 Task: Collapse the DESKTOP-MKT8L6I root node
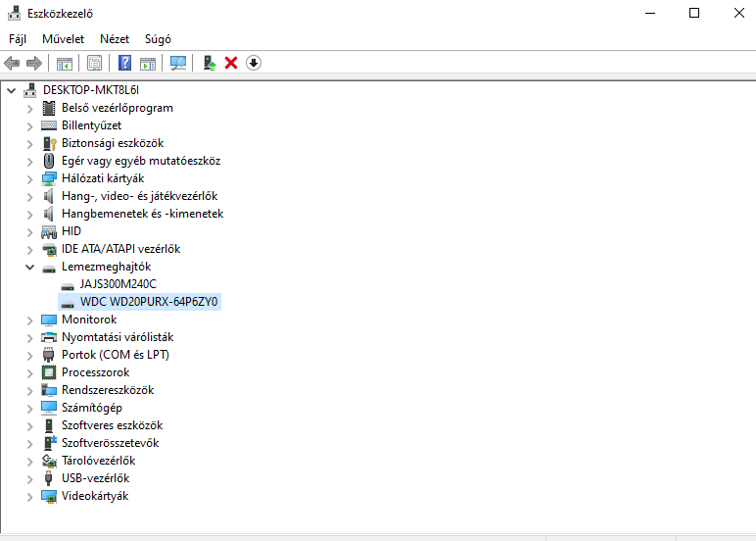[x=12, y=90]
